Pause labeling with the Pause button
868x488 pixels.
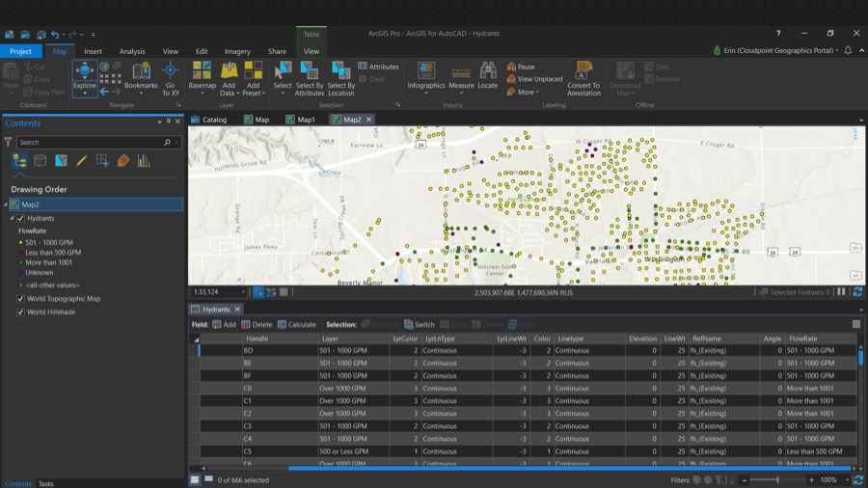(521, 67)
